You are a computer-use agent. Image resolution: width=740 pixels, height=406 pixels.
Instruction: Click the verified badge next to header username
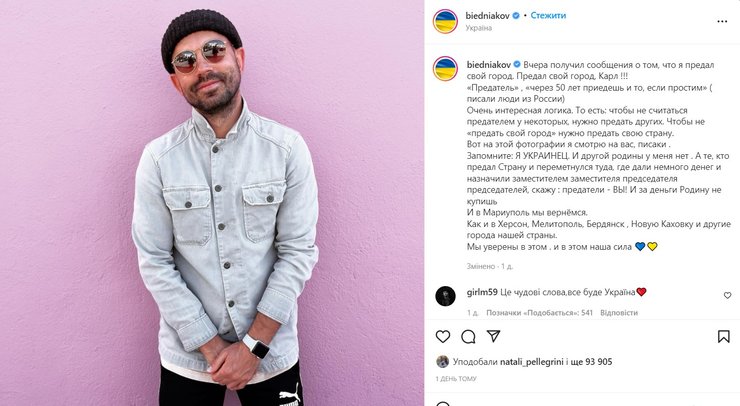pyautogui.click(x=516, y=16)
